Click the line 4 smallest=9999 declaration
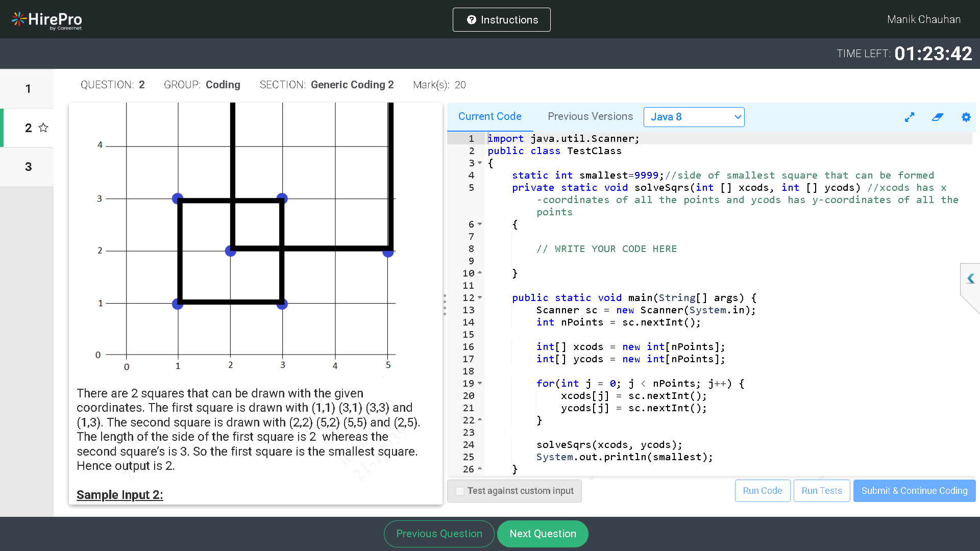This screenshot has height=551, width=980. click(587, 176)
